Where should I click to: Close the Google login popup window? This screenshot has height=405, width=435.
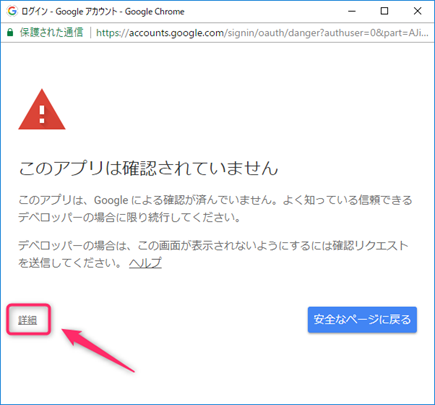(417, 11)
